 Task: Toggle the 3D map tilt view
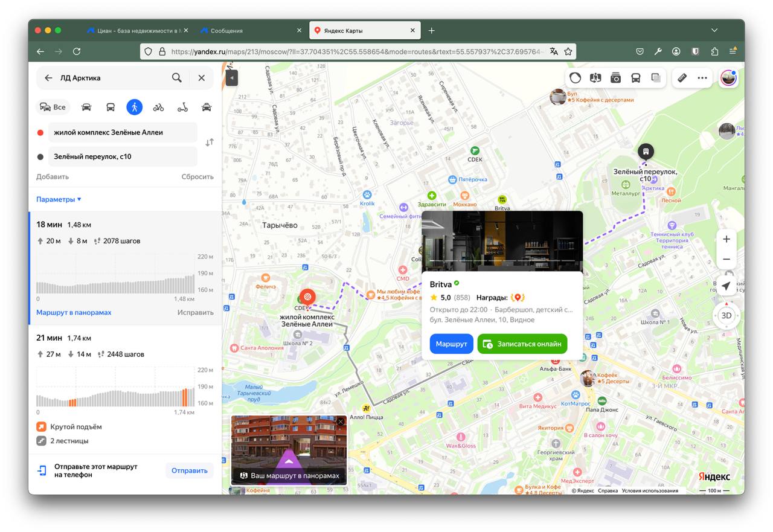tap(726, 315)
